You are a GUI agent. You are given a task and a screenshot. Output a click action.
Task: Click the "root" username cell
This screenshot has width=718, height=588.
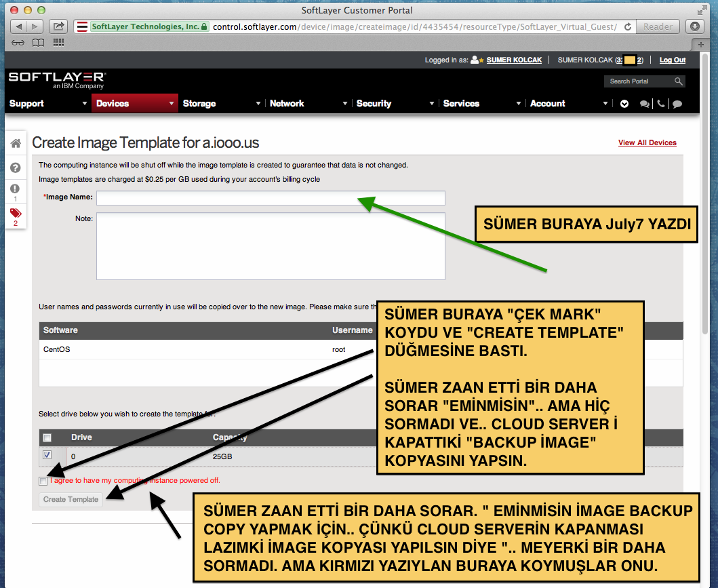point(339,349)
